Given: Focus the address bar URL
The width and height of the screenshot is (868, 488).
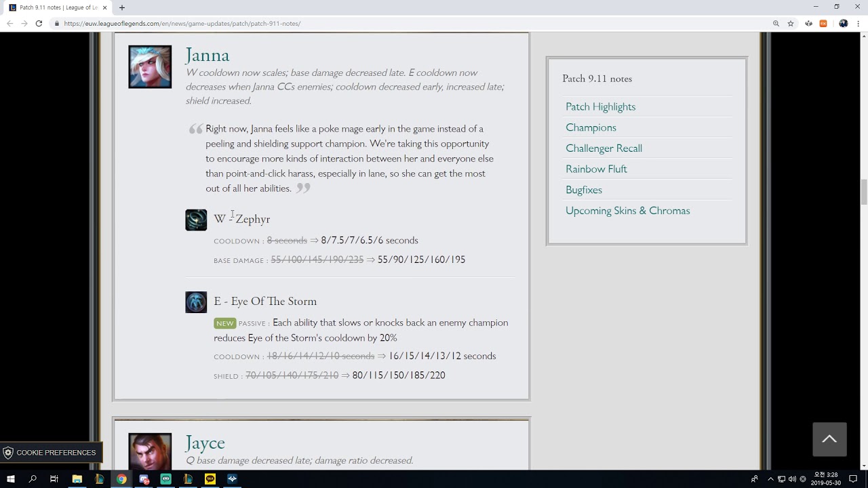Looking at the screenshot, I should (182, 23).
